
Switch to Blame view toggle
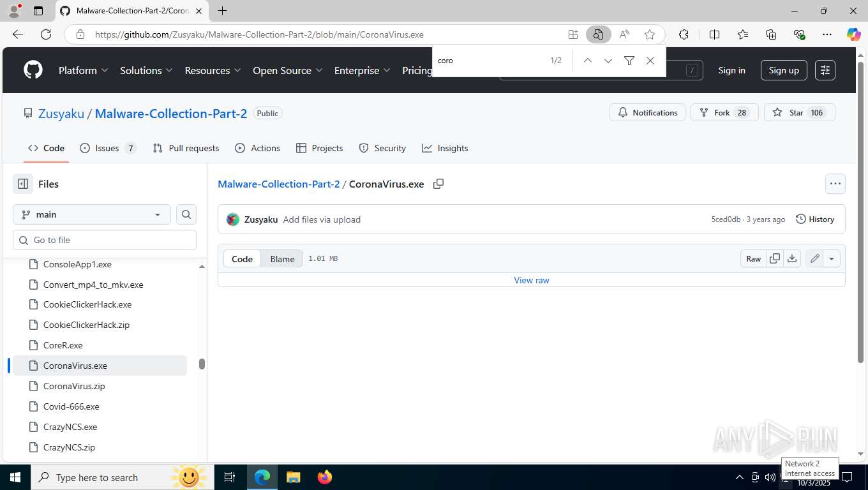click(282, 258)
